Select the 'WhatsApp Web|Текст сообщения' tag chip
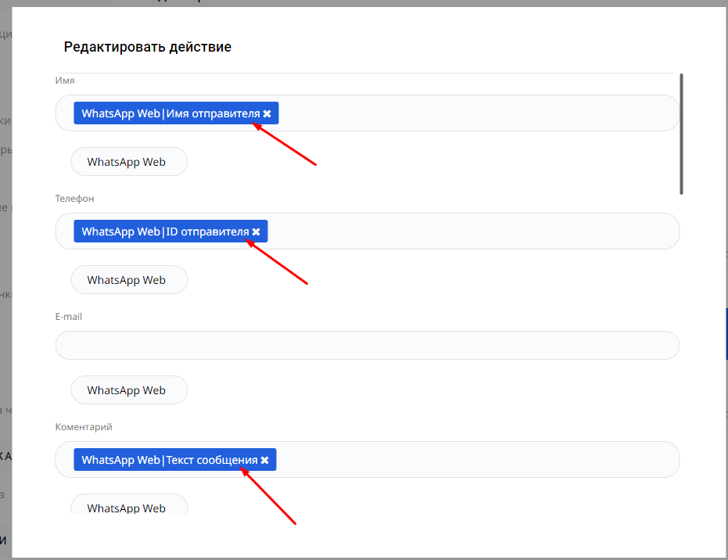 [x=169, y=461]
